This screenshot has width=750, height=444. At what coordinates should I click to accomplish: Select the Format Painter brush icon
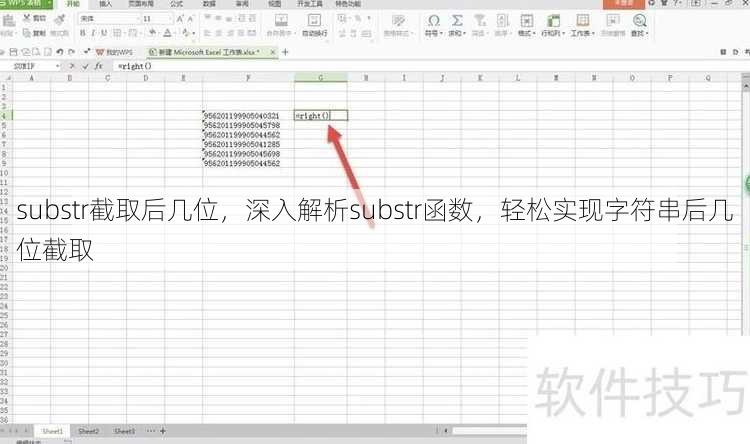[x=60, y=19]
